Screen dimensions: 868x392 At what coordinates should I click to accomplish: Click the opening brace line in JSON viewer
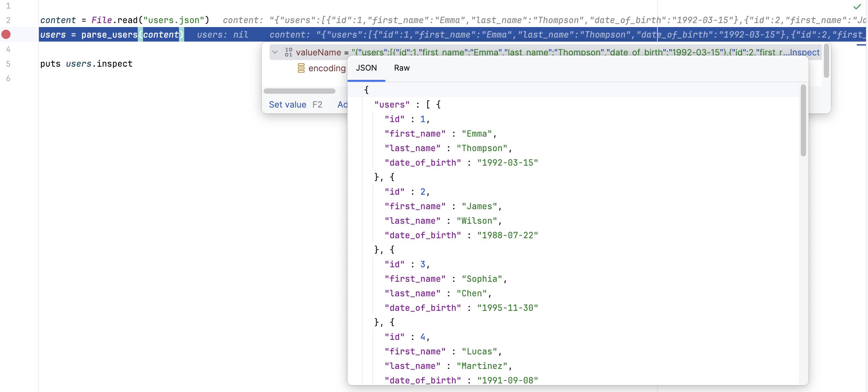[366, 90]
